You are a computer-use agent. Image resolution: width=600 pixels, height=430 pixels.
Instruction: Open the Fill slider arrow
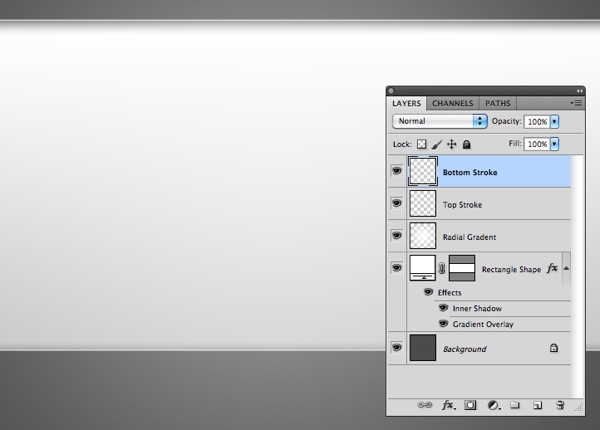pyautogui.click(x=554, y=144)
